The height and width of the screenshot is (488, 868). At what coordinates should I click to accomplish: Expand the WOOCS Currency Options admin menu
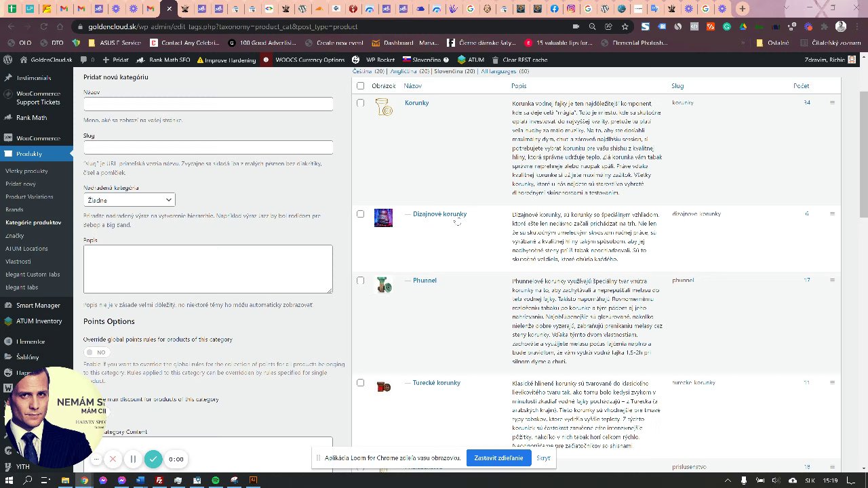[309, 60]
